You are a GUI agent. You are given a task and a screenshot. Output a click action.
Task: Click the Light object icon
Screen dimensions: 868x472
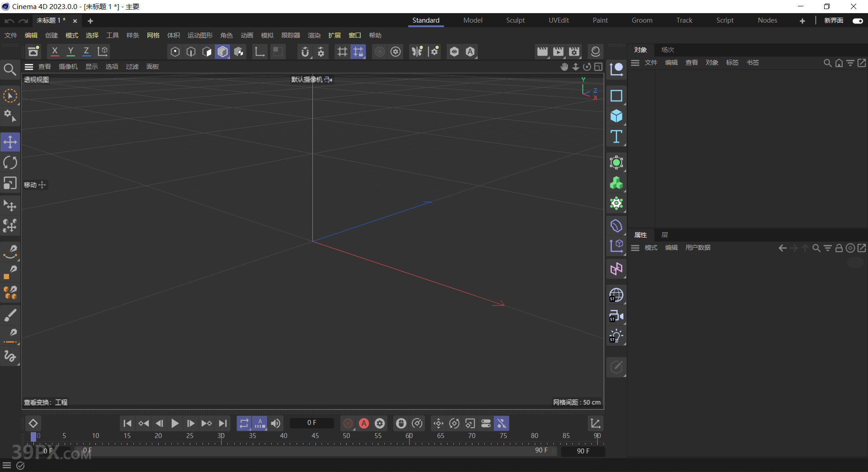[x=616, y=336]
